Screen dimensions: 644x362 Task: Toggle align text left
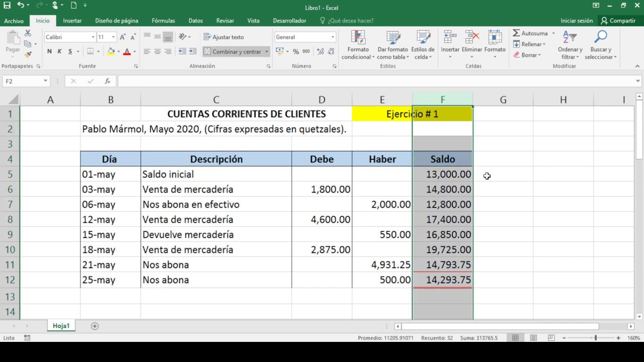coord(147,51)
